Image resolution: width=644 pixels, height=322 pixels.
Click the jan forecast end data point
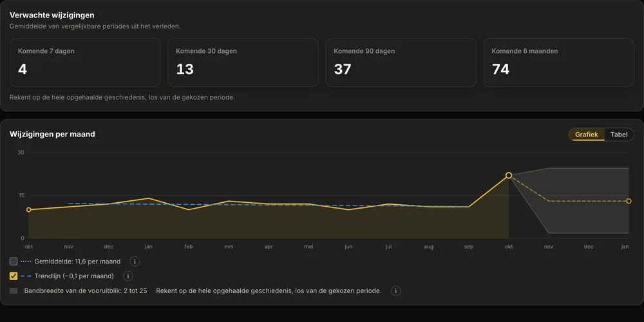[x=629, y=201]
